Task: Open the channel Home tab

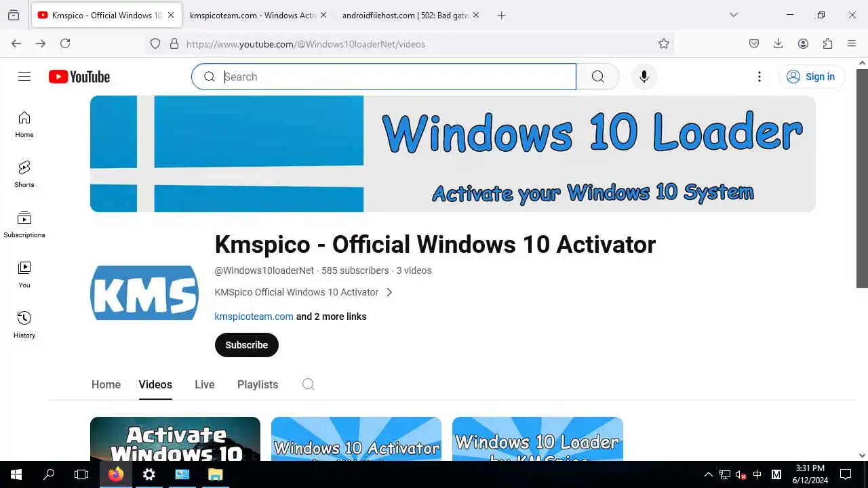Action: tap(106, 384)
